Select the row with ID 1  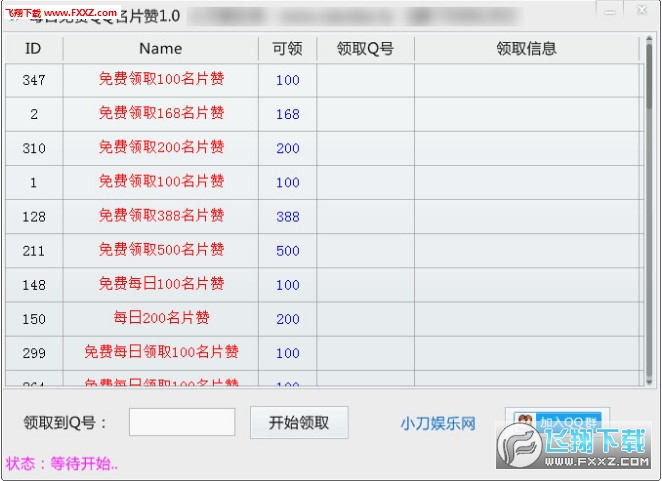[x=34, y=182]
